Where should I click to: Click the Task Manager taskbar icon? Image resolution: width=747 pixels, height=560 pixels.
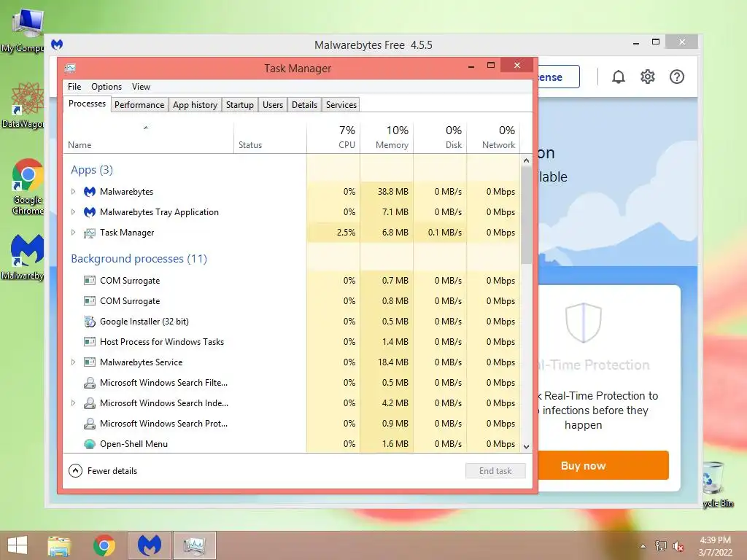[x=194, y=545]
